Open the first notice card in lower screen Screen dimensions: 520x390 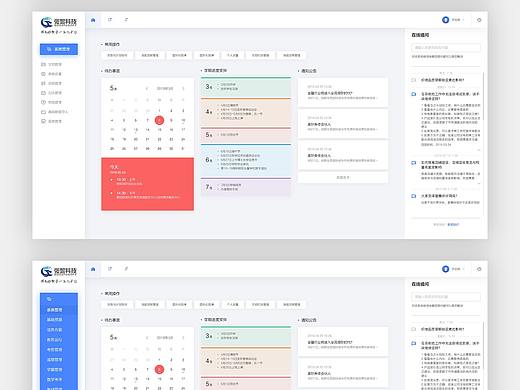(x=343, y=341)
